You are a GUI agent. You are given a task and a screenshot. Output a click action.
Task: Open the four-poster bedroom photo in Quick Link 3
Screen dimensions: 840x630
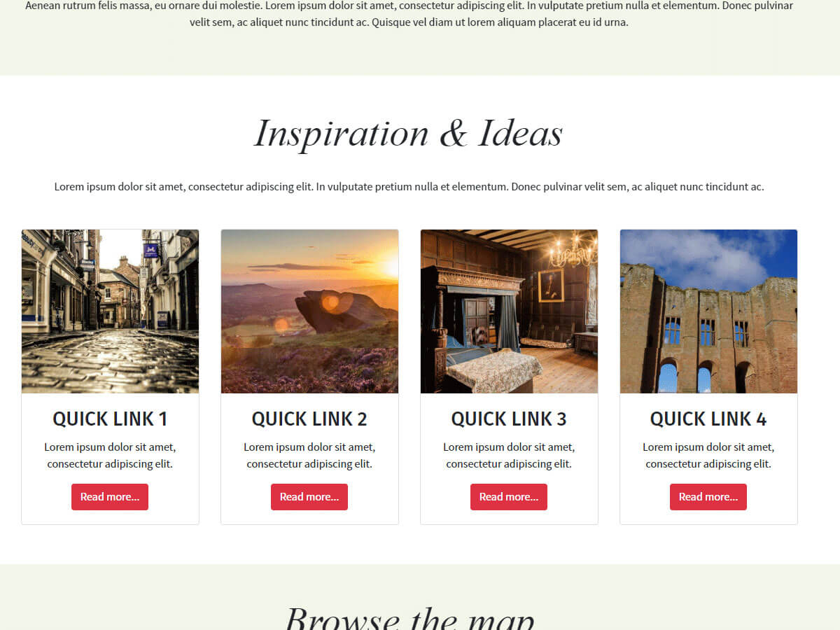509,311
